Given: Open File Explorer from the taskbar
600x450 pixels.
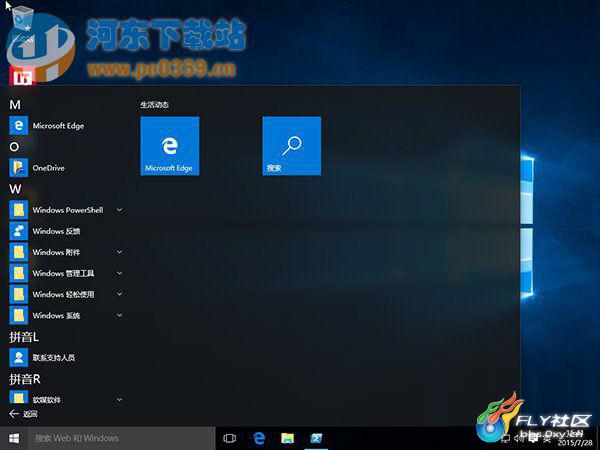Looking at the screenshot, I should click(x=287, y=438).
